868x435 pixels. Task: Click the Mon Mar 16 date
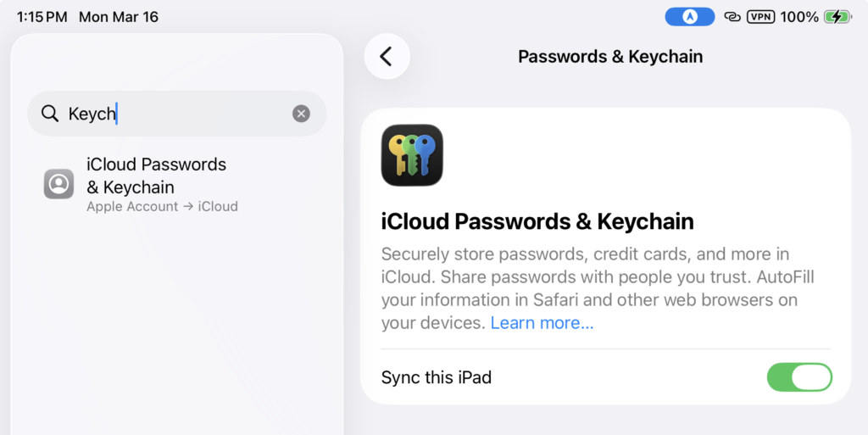118,17
